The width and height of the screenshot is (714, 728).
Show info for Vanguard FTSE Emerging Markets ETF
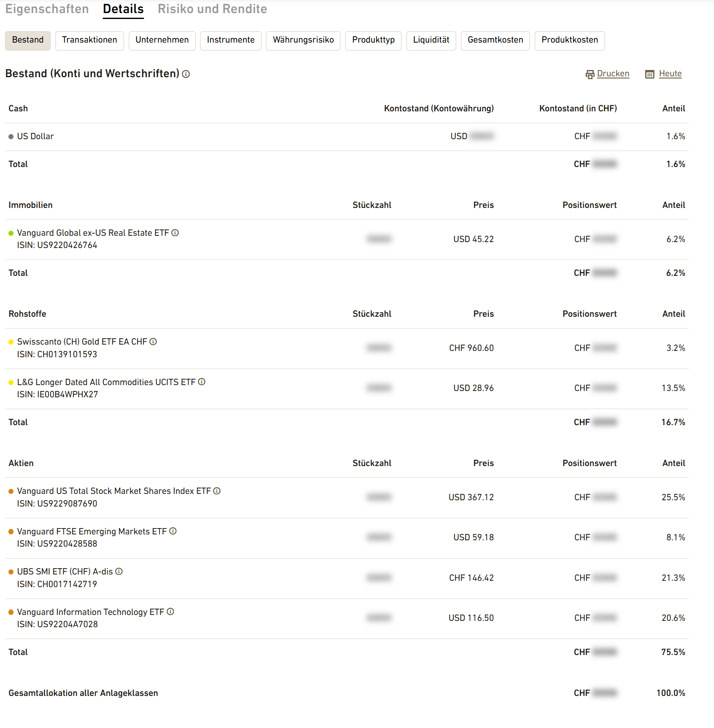point(173,531)
